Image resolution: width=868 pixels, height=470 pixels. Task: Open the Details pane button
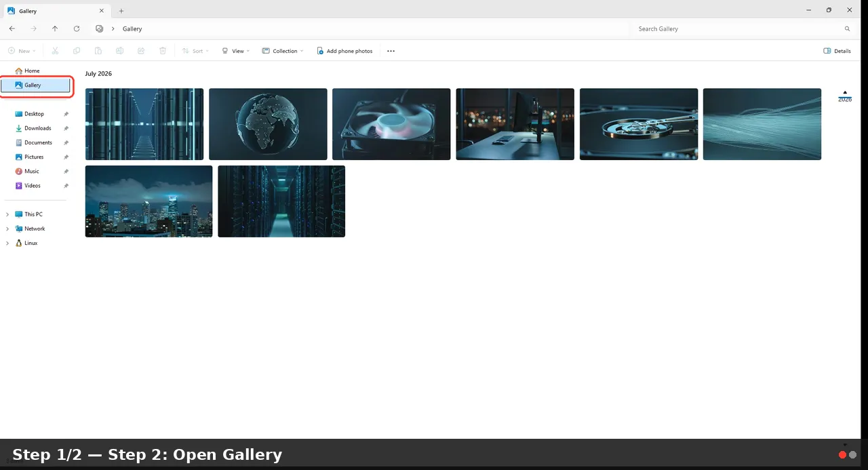click(837, 51)
